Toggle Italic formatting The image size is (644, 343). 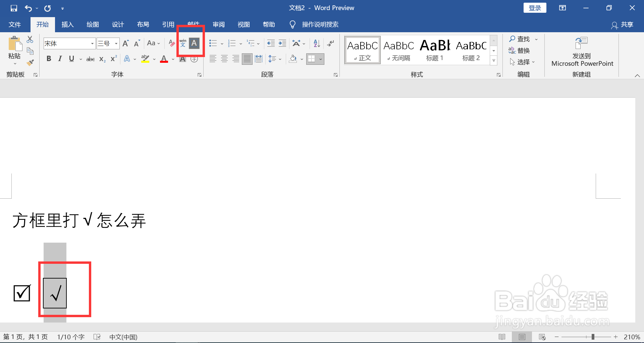click(x=60, y=59)
